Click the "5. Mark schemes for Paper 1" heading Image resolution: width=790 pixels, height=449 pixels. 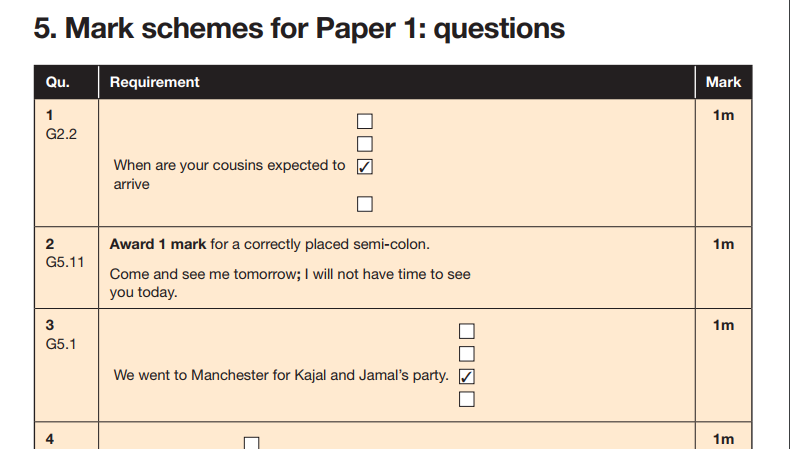(x=299, y=29)
